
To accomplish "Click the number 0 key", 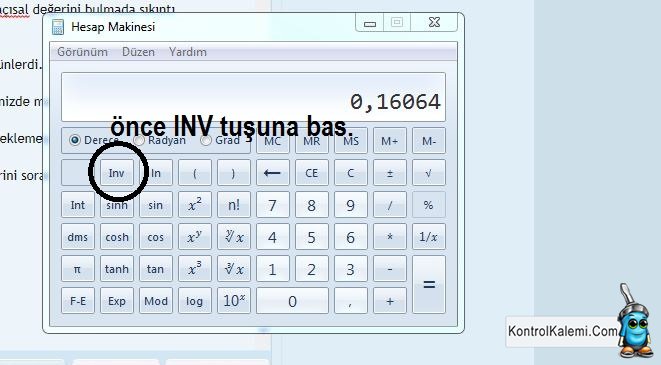I will [x=292, y=301].
